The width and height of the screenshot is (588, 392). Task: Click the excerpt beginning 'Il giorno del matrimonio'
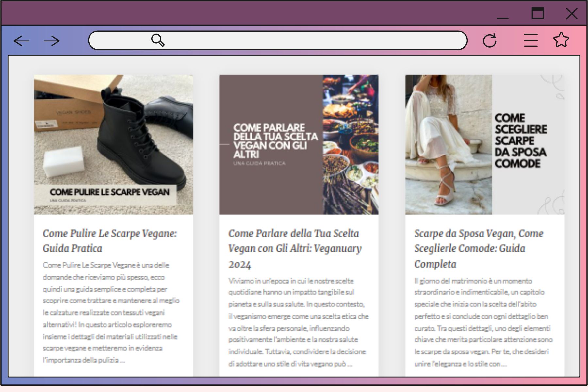[483, 322]
